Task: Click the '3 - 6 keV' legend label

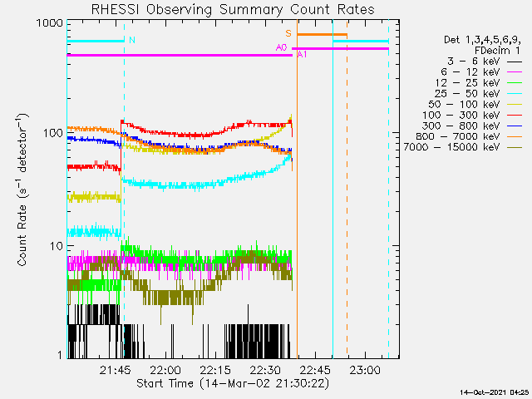Action: coord(473,62)
